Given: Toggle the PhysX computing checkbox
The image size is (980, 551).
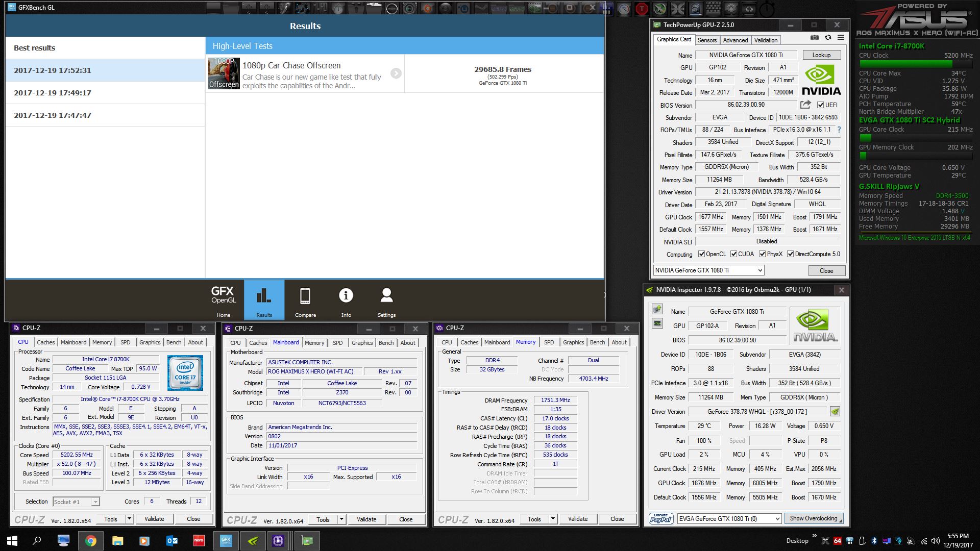Looking at the screenshot, I should pyautogui.click(x=762, y=254).
